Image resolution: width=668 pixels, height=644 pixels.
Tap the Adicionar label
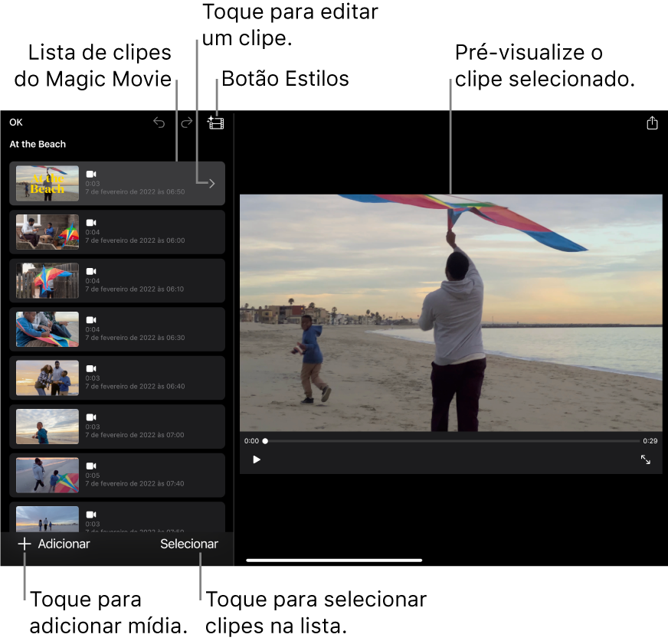64,544
